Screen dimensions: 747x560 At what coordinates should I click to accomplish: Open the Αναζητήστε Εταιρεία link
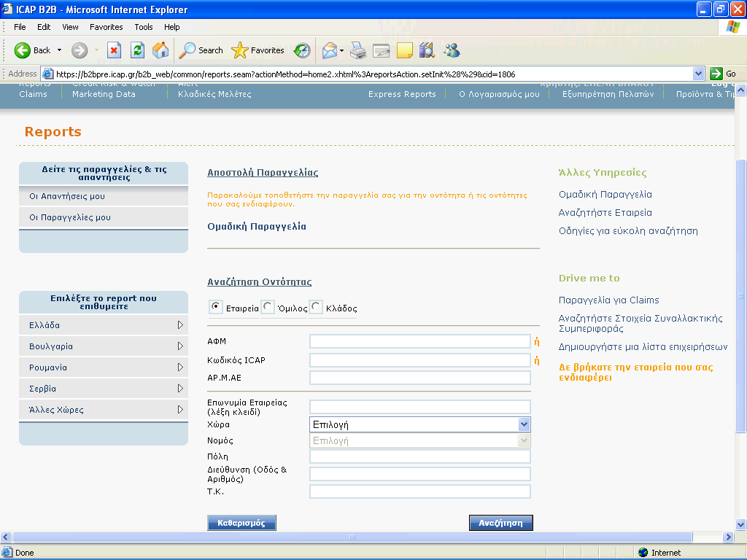[605, 213]
